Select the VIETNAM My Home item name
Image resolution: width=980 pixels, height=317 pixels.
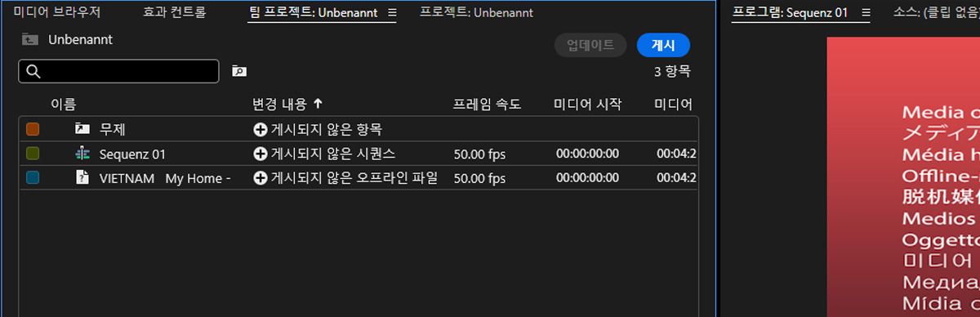(x=165, y=178)
